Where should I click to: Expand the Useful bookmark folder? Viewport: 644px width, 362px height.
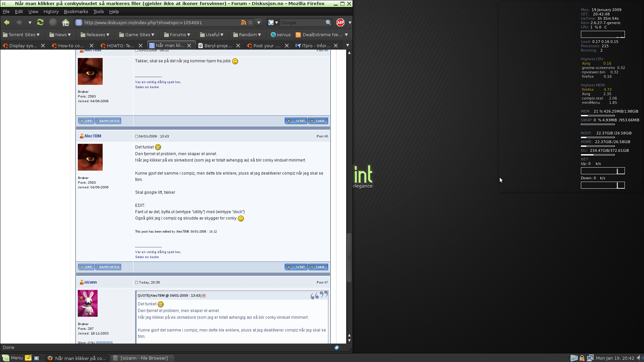tap(212, 35)
